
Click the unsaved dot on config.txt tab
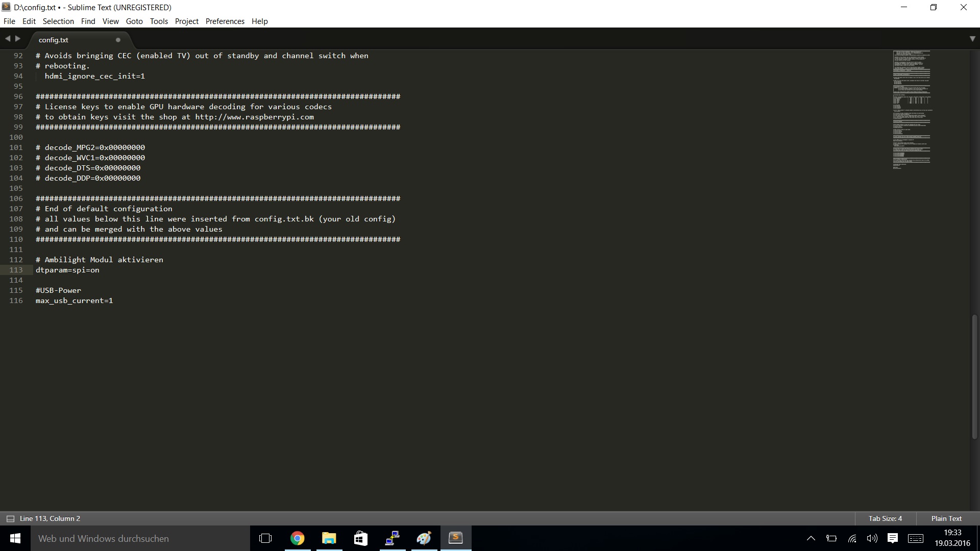(x=118, y=40)
